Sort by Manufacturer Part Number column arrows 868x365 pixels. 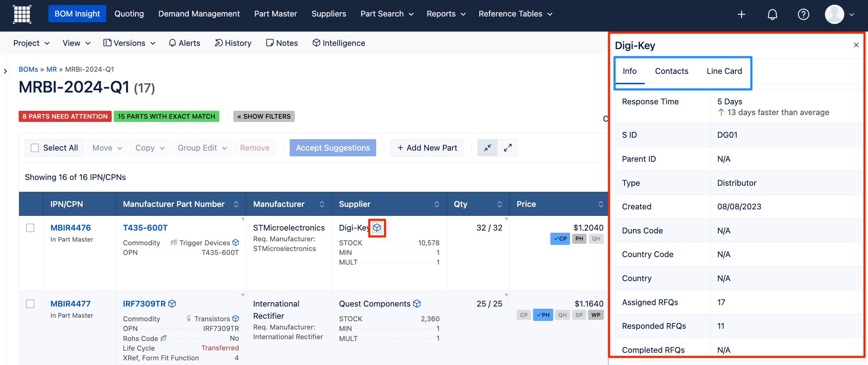coord(236,204)
